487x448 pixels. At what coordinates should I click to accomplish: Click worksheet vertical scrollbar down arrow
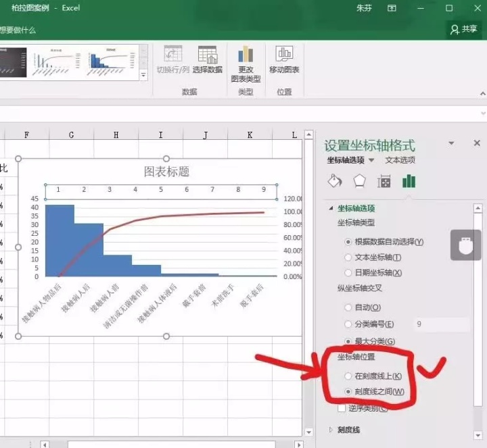308,432
